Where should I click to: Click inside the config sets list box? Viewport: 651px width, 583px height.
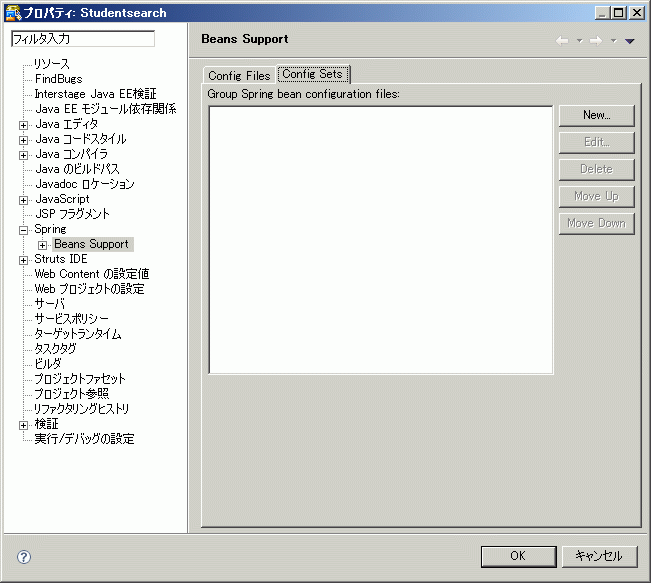point(381,240)
